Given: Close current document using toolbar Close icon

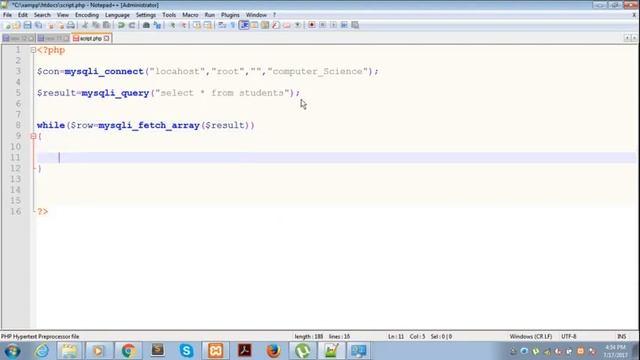Looking at the screenshot, I should [x=51, y=25].
